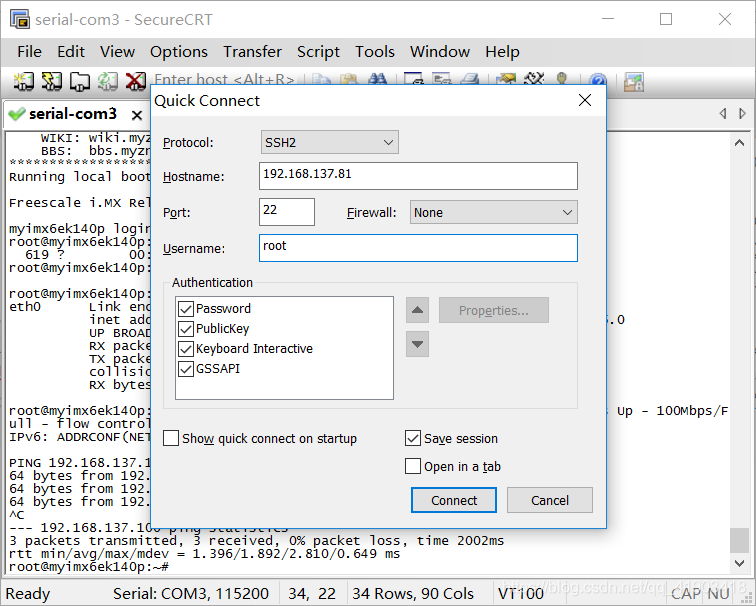Click the Properties... button
Image resolution: width=756 pixels, height=606 pixels.
click(494, 310)
